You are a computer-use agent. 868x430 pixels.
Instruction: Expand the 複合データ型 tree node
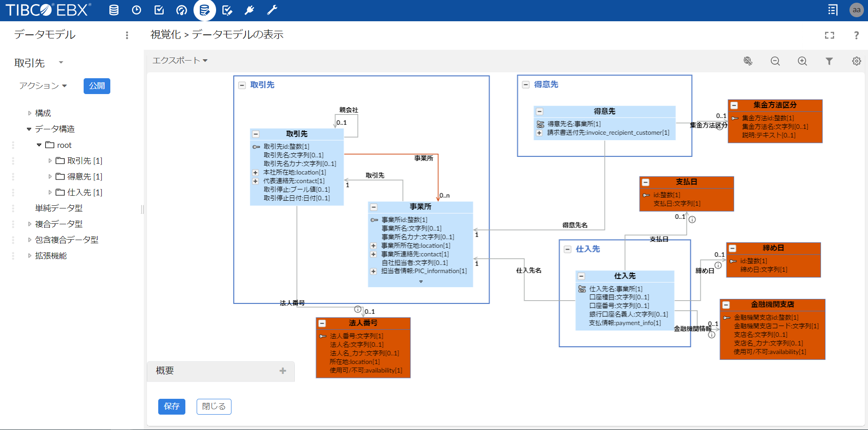click(29, 224)
